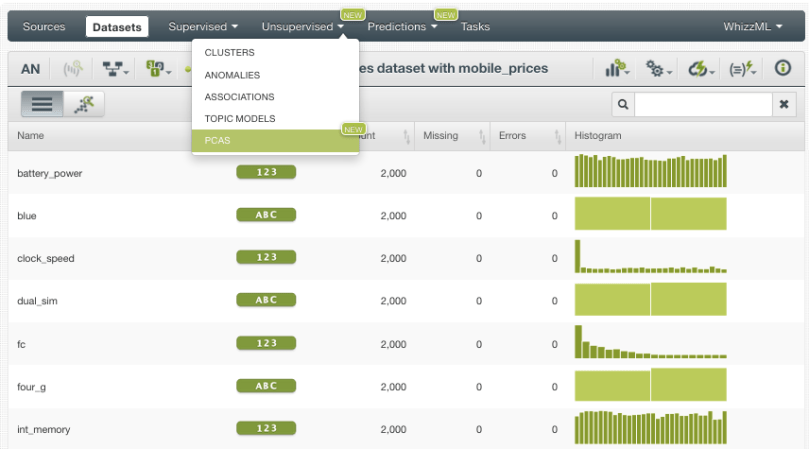Switch to scatterplot view toggle
This screenshot has width=809, height=449.
86,104
